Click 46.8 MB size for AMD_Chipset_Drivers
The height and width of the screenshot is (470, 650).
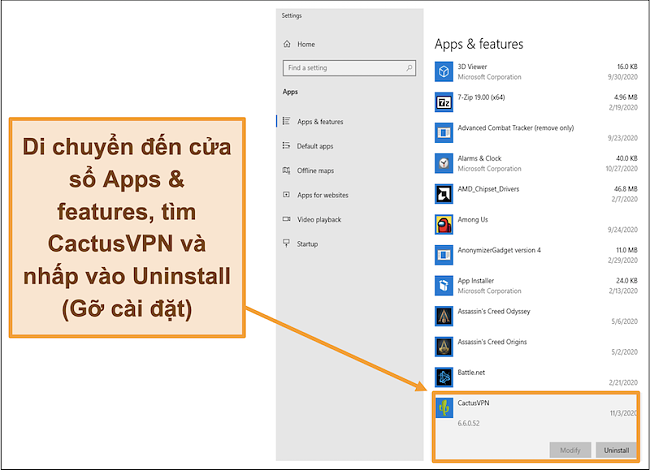click(626, 189)
